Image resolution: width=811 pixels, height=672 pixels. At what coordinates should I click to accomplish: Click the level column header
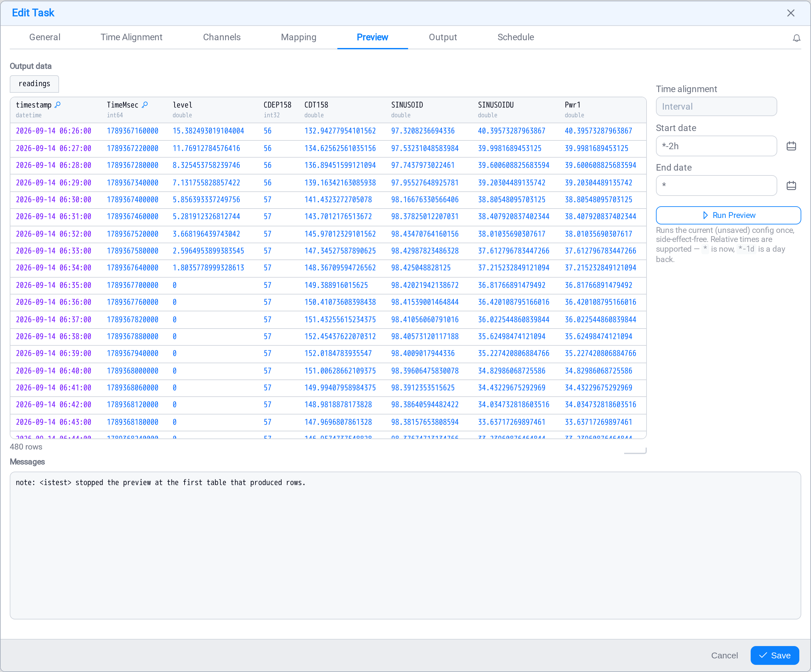click(x=182, y=105)
